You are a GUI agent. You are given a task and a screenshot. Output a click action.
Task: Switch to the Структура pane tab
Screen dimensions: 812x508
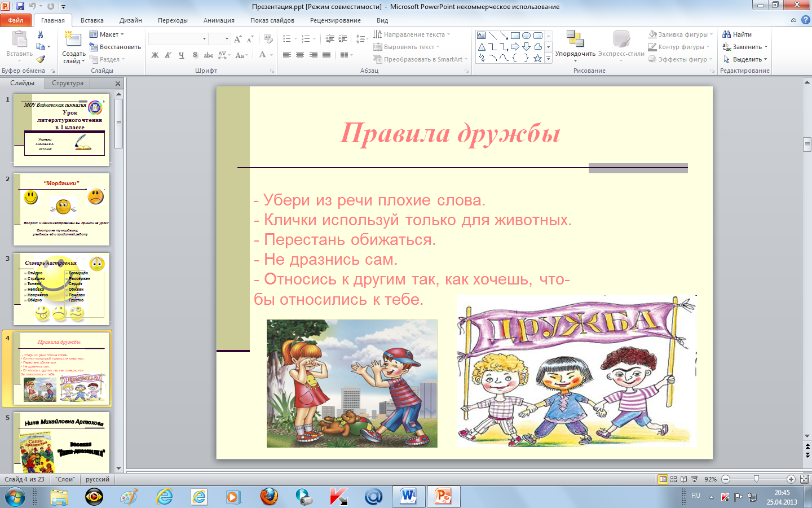click(x=68, y=83)
